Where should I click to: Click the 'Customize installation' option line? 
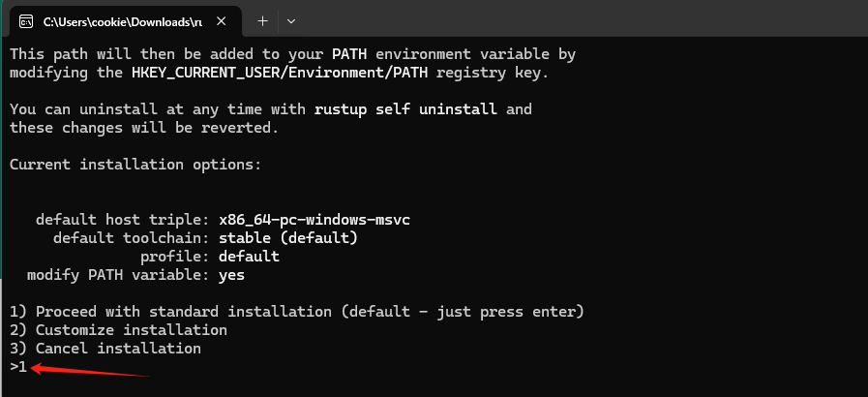(118, 330)
